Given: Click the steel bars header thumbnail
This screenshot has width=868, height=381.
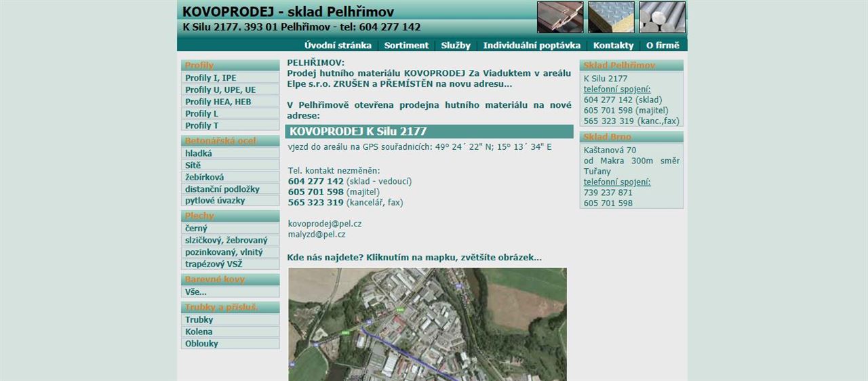Looking at the screenshot, I should pyautogui.click(x=560, y=17).
